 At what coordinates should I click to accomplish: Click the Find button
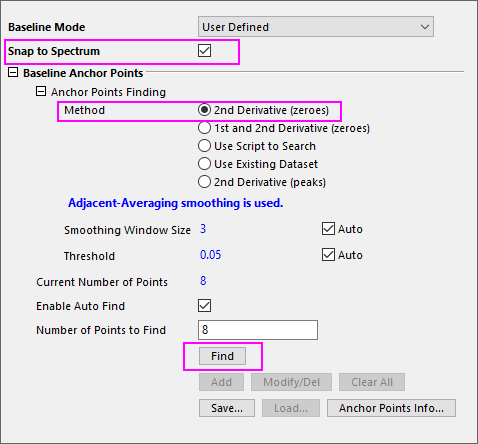pos(222,356)
